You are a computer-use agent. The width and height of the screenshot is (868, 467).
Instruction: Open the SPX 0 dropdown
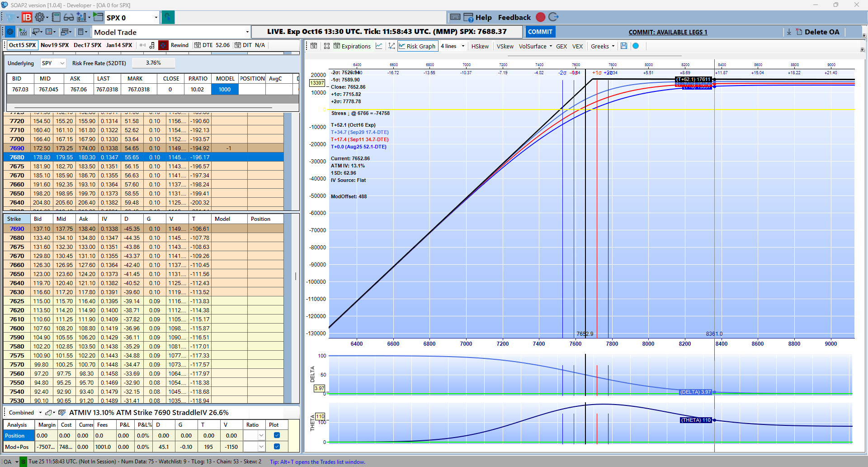(x=156, y=18)
